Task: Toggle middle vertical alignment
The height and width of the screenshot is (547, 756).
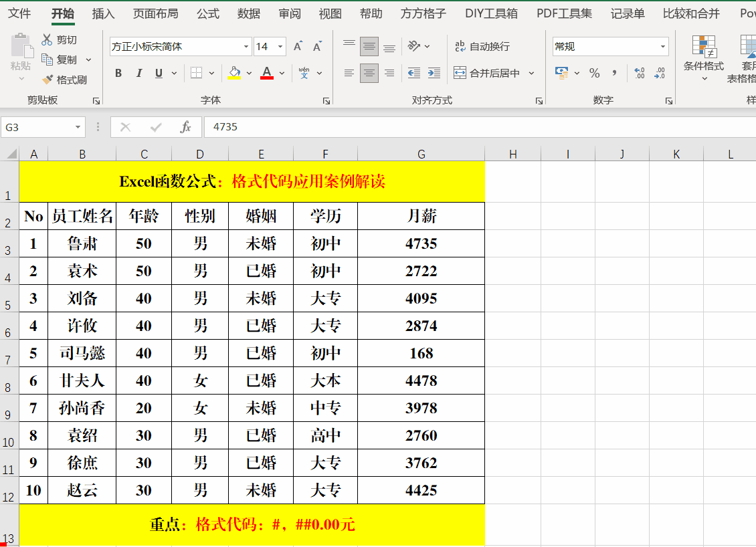Action: (x=369, y=46)
